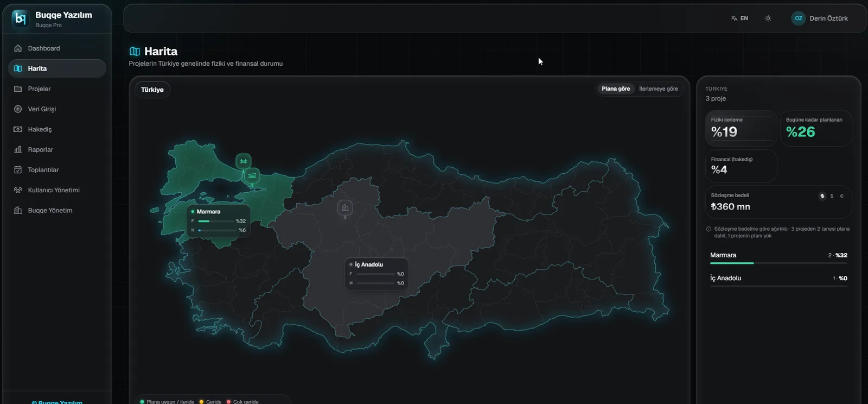Open Marmara region row in side panel
The width and height of the screenshot is (868, 404).
(778, 258)
